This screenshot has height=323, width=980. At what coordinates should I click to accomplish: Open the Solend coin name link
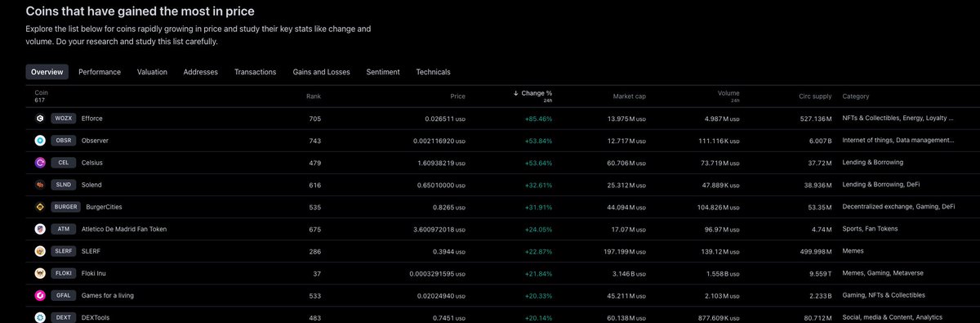[x=92, y=185]
